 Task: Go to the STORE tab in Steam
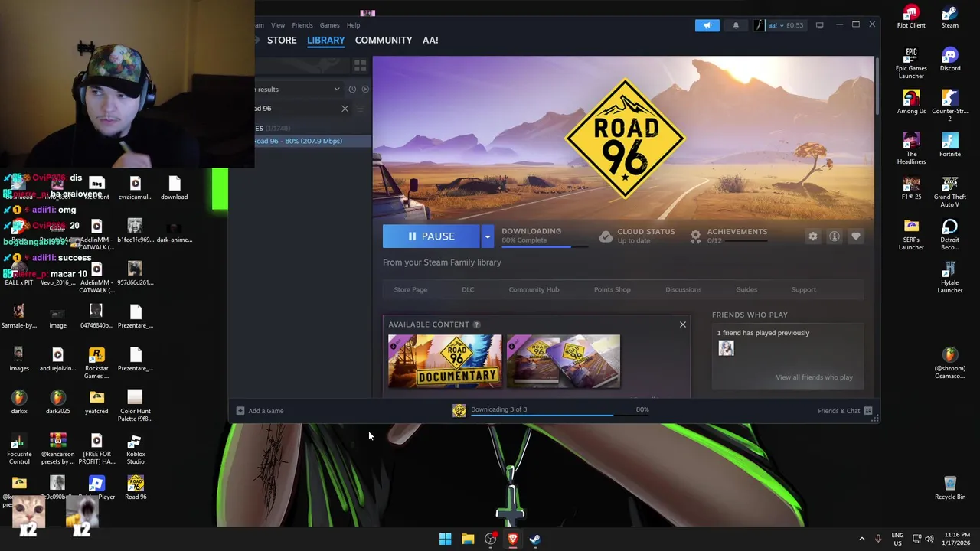click(282, 40)
